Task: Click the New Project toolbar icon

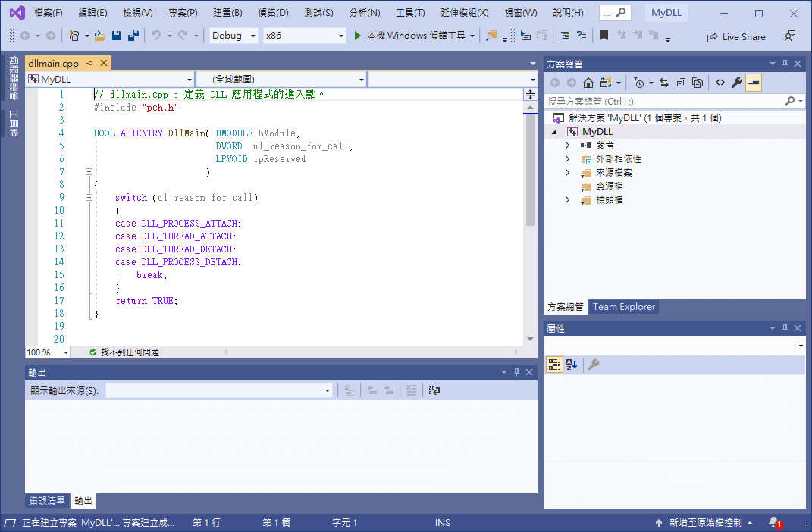Action: (x=74, y=36)
